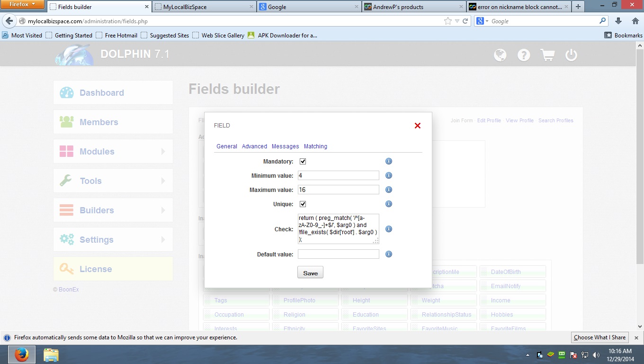Follow the BoonEx footer link
Viewport: 644px width, 364px height.
pyautogui.click(x=69, y=290)
